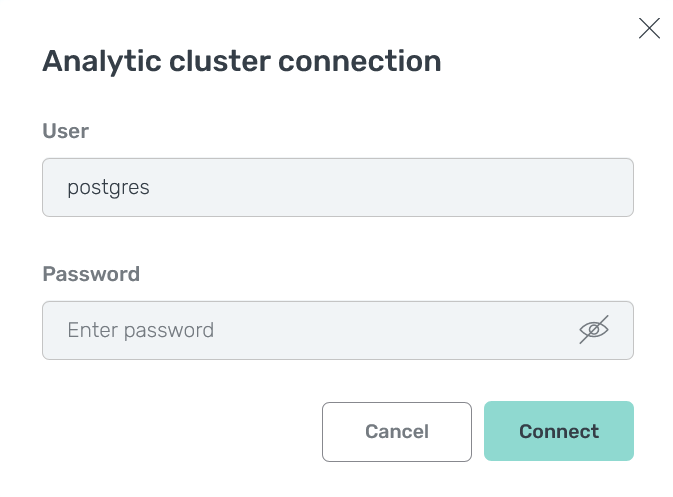Click the Connect button
Screen dimensions: 673x497
(558, 431)
